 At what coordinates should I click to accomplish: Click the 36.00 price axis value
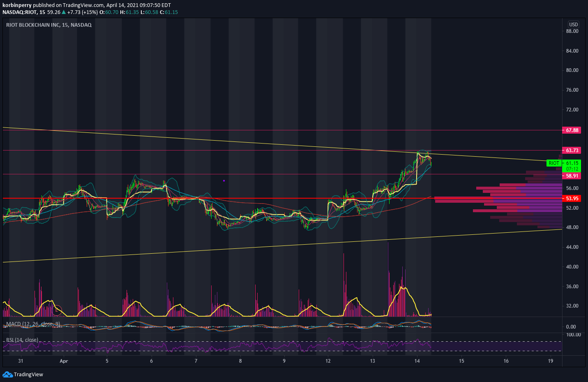[x=572, y=287]
